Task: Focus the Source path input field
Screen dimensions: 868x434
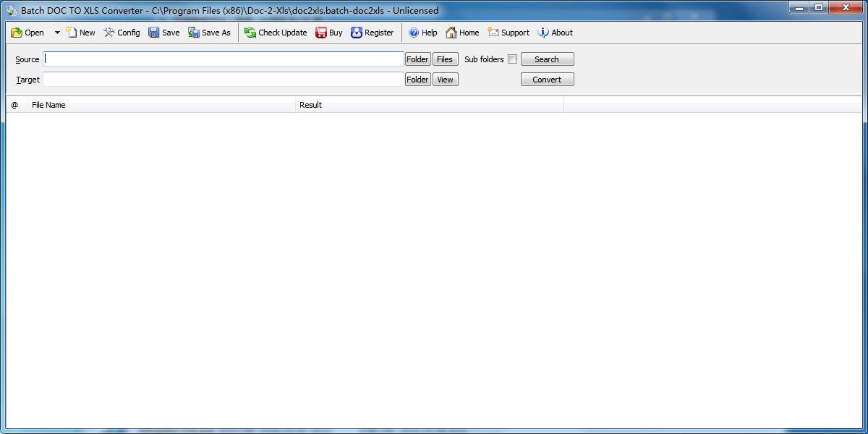Action: click(x=224, y=59)
